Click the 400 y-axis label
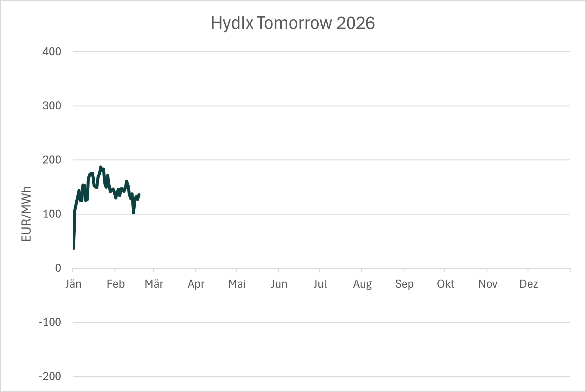 point(52,52)
